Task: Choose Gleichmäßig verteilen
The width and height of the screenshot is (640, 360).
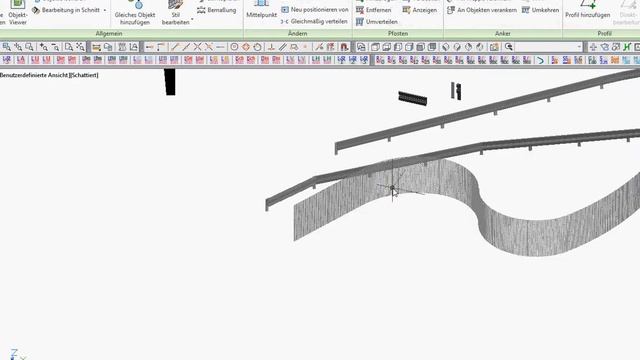Action: pyautogui.click(x=314, y=21)
